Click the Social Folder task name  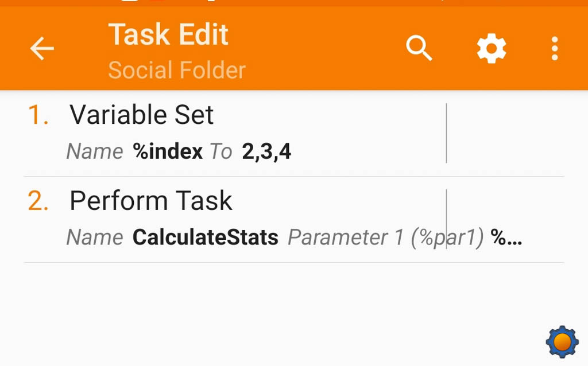(177, 70)
